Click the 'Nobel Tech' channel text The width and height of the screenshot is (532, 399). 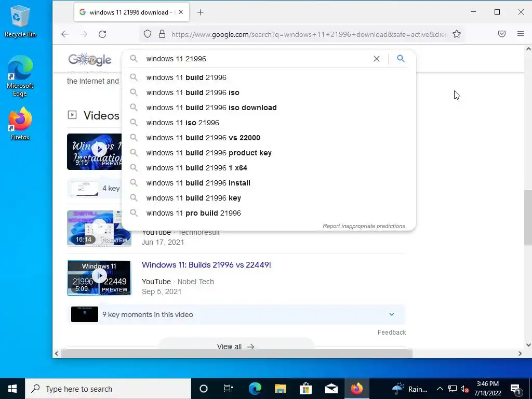click(x=196, y=282)
